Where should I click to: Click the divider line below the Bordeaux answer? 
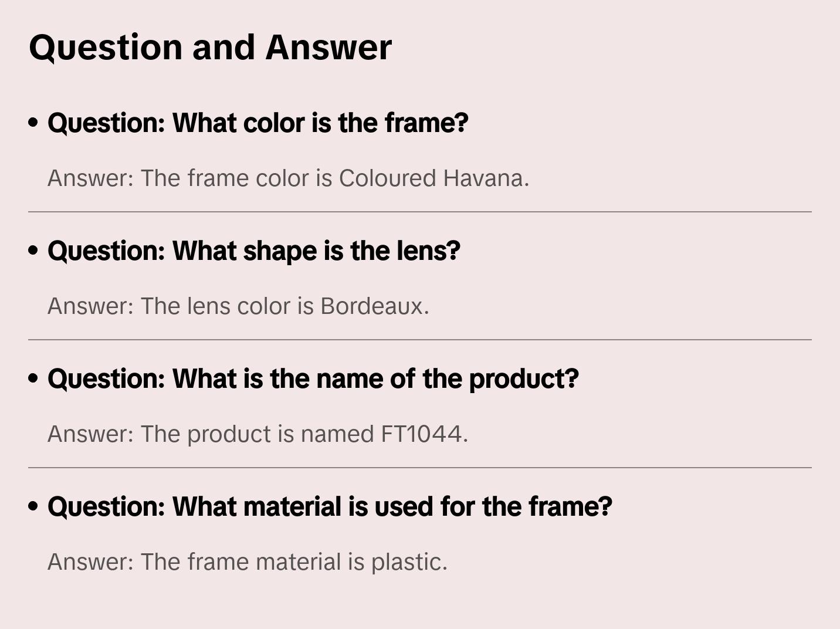[x=420, y=340]
